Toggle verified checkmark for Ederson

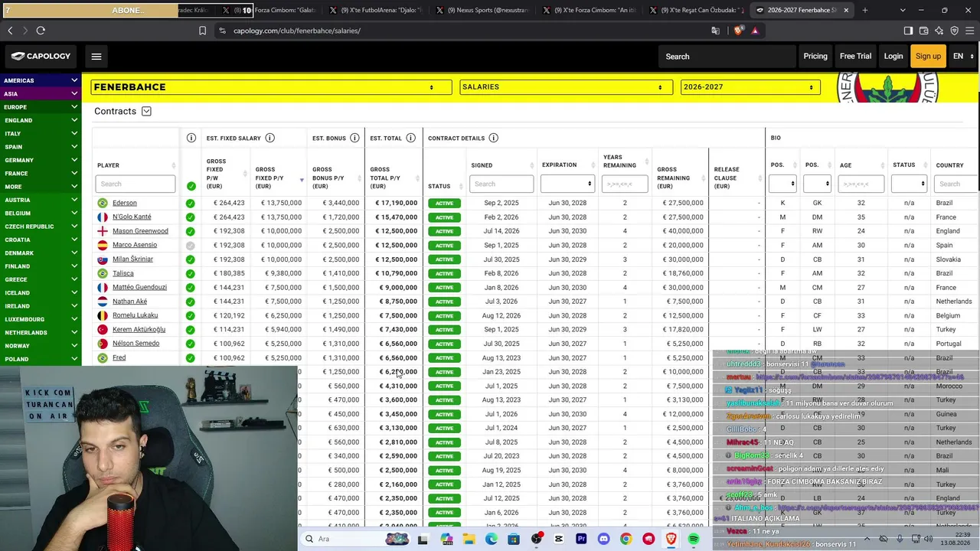click(x=190, y=204)
